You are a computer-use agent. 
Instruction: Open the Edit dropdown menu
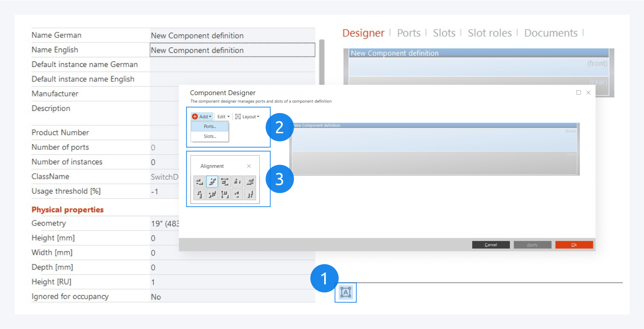[x=223, y=117]
